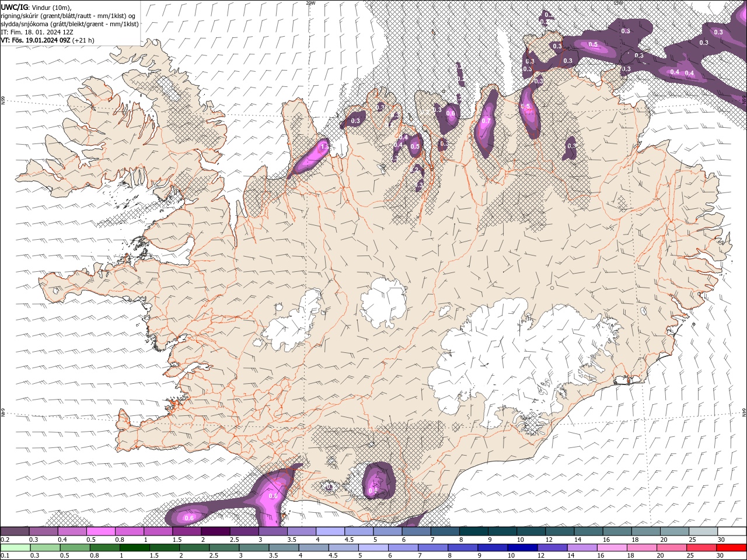Click the 'IT: Fim. 18. 01. 2024 12Z' line
This screenshot has height=560, width=747.
tap(37, 32)
